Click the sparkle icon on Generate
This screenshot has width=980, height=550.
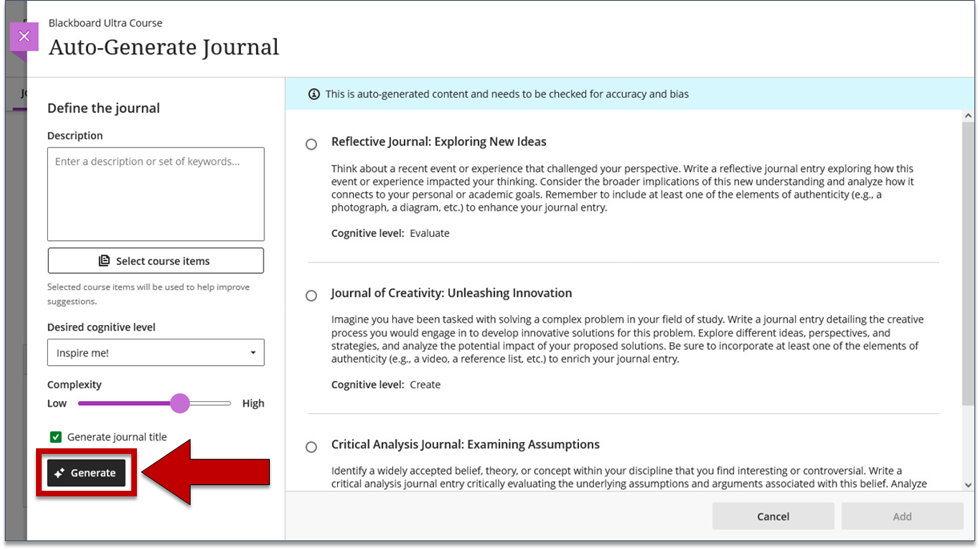59,473
